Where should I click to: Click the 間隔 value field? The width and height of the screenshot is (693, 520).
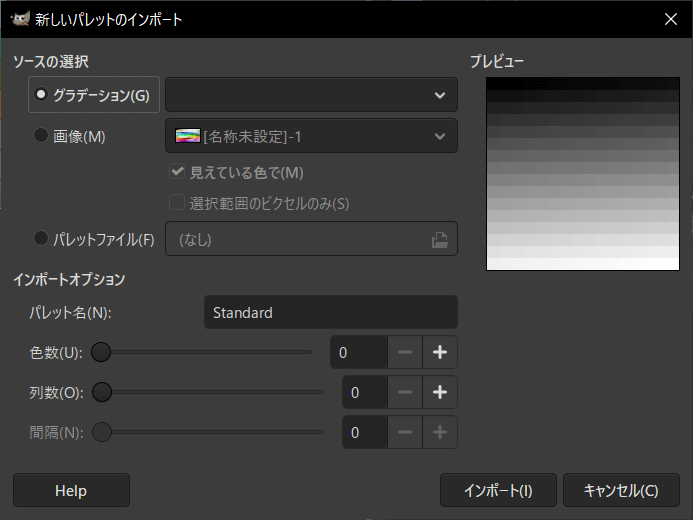[x=365, y=432]
